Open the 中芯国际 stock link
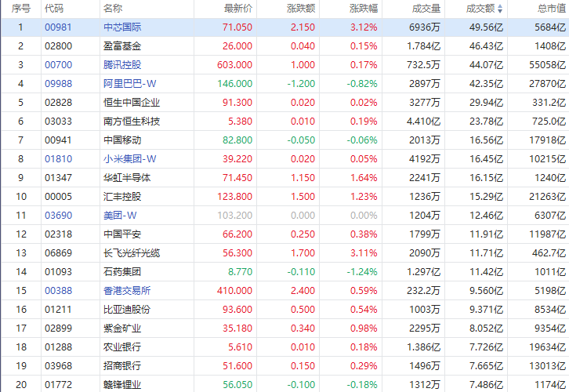Image resolution: width=569 pixels, height=392 pixels. [x=122, y=27]
